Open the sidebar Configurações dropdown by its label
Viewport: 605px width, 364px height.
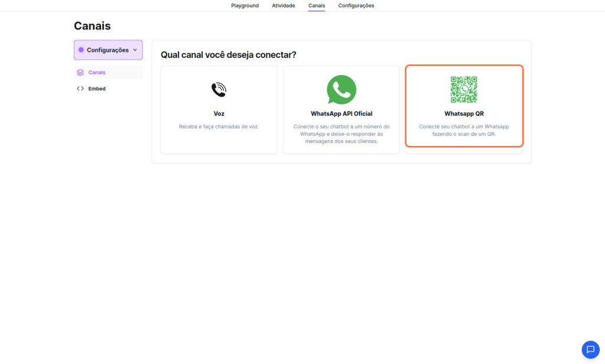[x=108, y=50]
